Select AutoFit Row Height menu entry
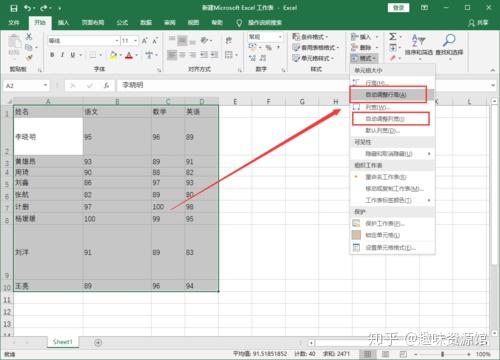This screenshot has height=360, width=500. coord(388,95)
